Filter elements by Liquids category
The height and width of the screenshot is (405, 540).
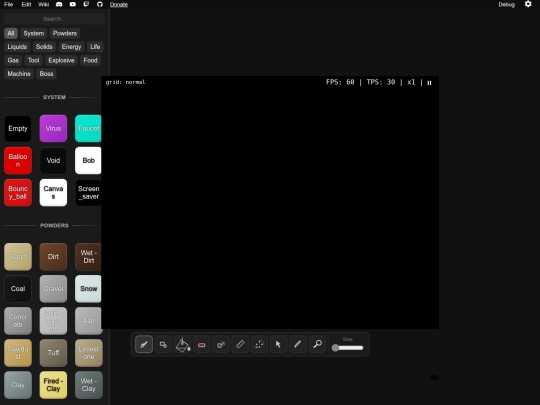[x=17, y=47]
